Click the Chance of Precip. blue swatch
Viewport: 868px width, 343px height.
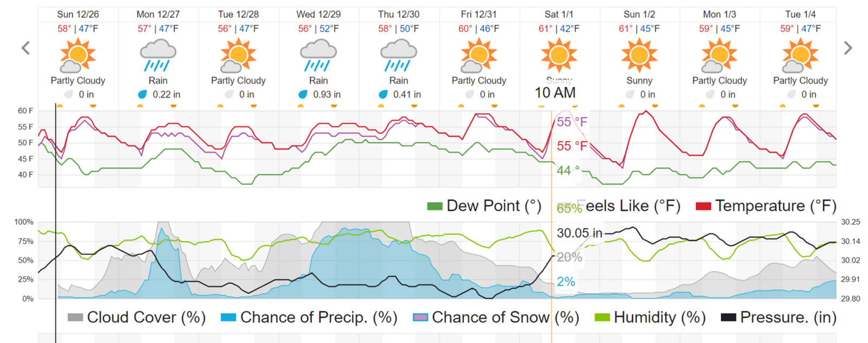point(228,318)
